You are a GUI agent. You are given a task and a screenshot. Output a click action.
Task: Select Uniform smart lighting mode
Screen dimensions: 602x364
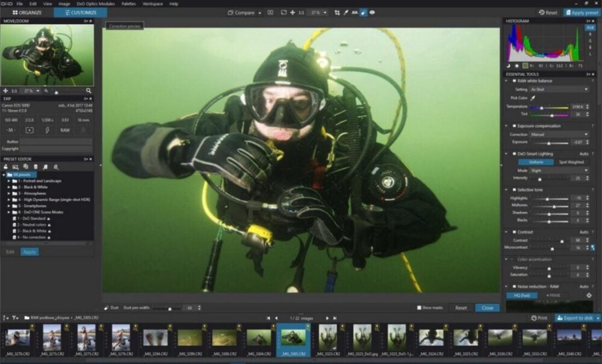(536, 162)
